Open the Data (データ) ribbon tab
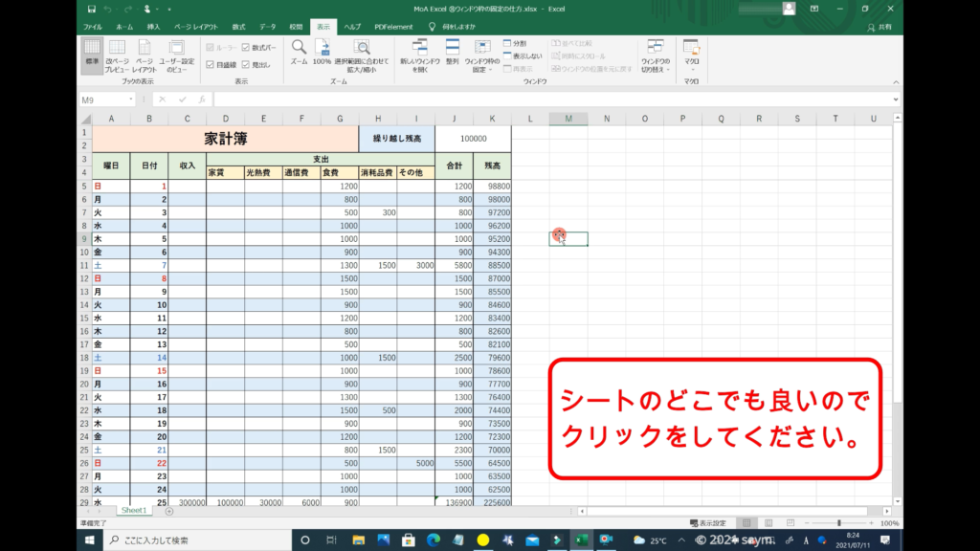Image resolution: width=980 pixels, height=551 pixels. click(x=267, y=27)
